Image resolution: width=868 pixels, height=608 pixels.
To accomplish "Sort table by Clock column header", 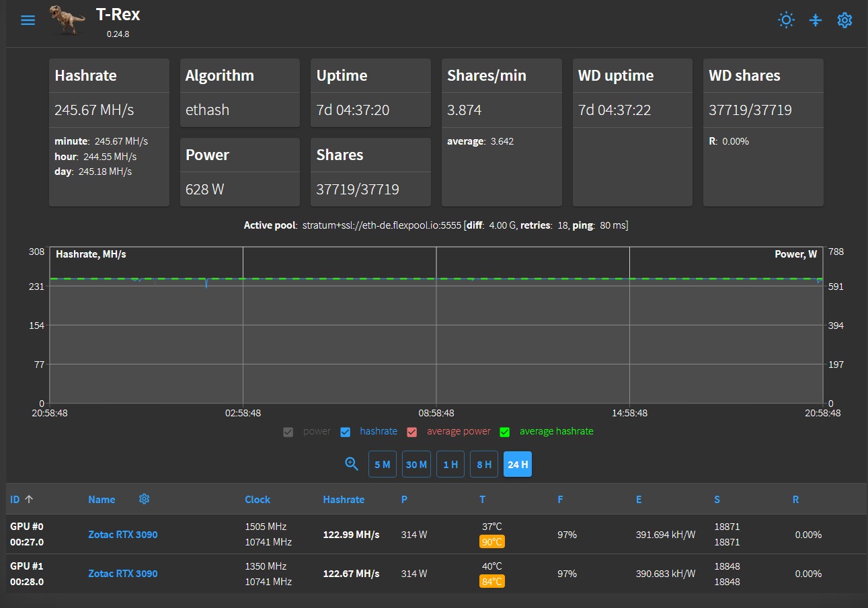I will (x=258, y=500).
